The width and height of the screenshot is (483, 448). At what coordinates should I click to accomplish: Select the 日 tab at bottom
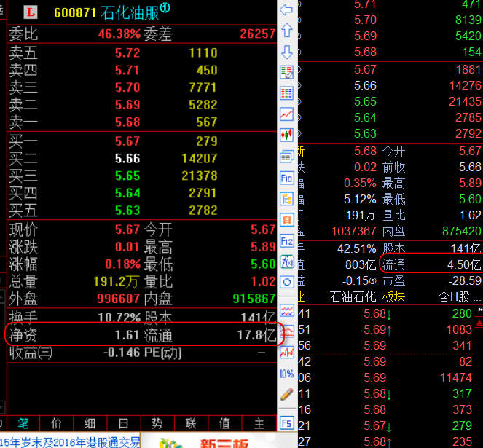(x=124, y=423)
